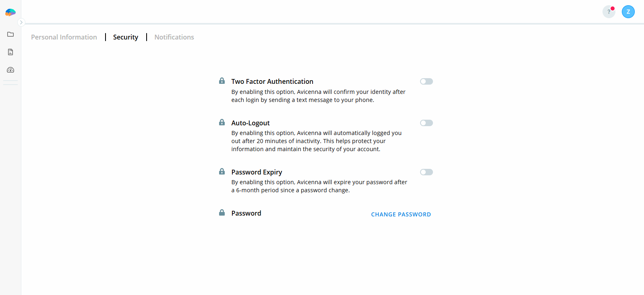Click the lock icon beside Auto-Logout
Image resolution: width=644 pixels, height=295 pixels.
(222, 122)
